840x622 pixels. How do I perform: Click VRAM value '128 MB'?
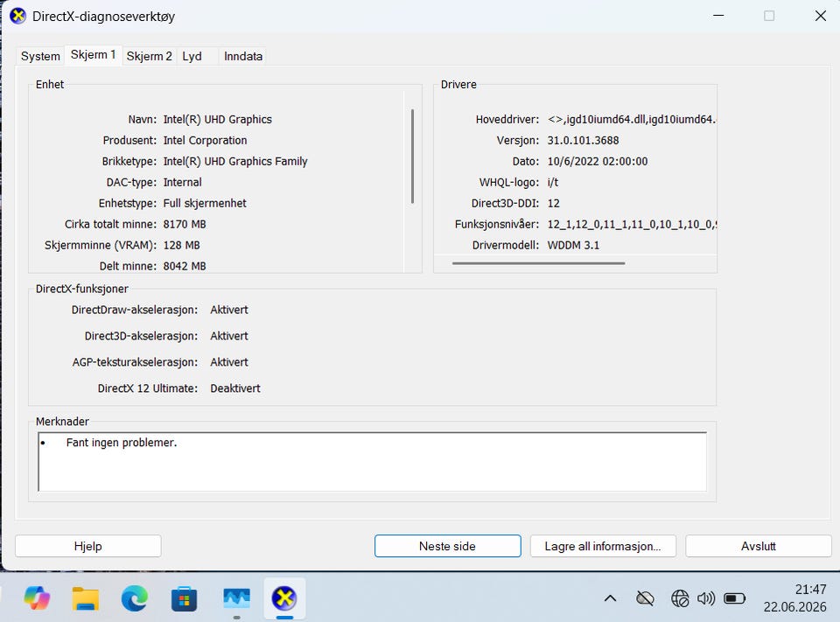181,245
